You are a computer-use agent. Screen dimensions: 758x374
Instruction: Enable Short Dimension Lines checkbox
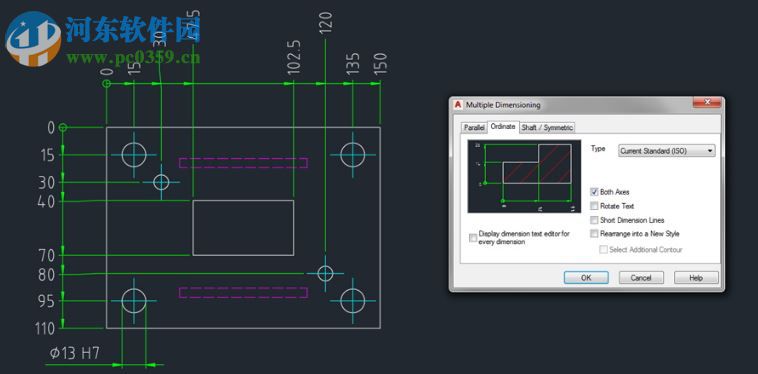click(594, 220)
